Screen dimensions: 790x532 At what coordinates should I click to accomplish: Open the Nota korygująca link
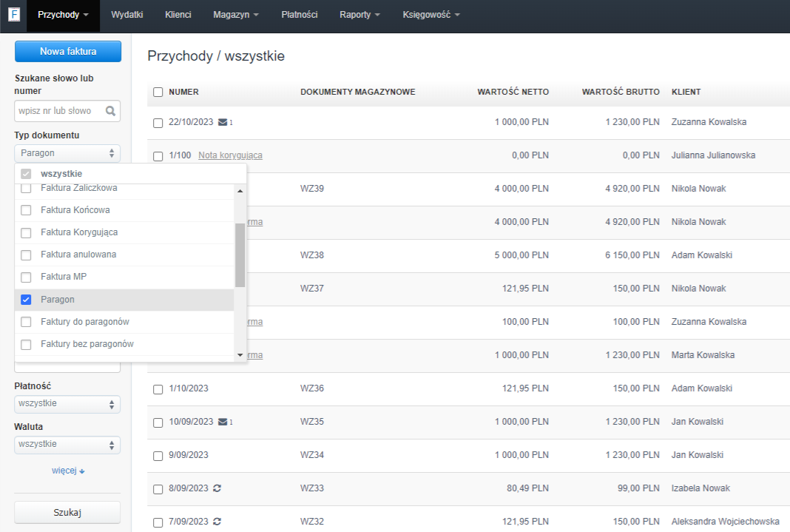coord(230,155)
